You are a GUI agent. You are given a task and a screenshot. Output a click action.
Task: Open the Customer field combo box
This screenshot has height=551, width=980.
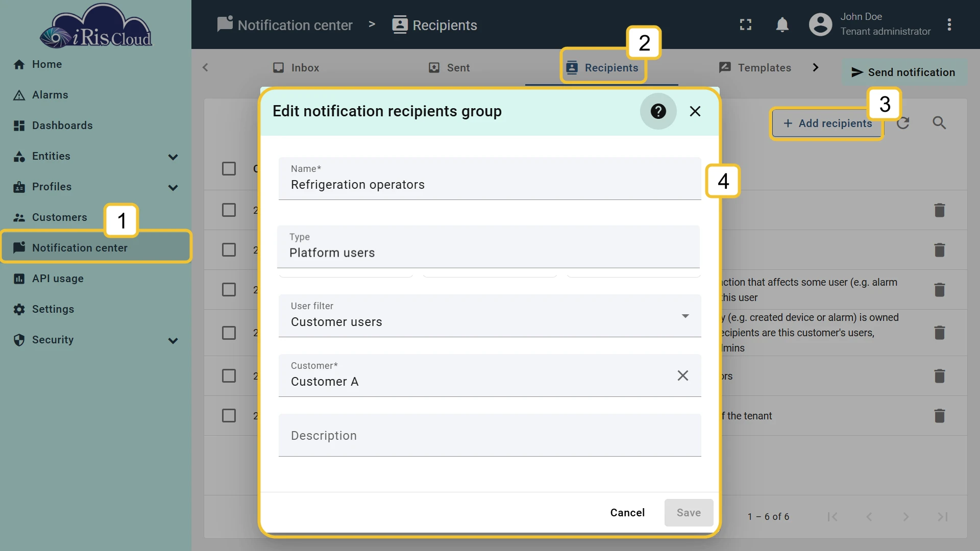[489, 375]
